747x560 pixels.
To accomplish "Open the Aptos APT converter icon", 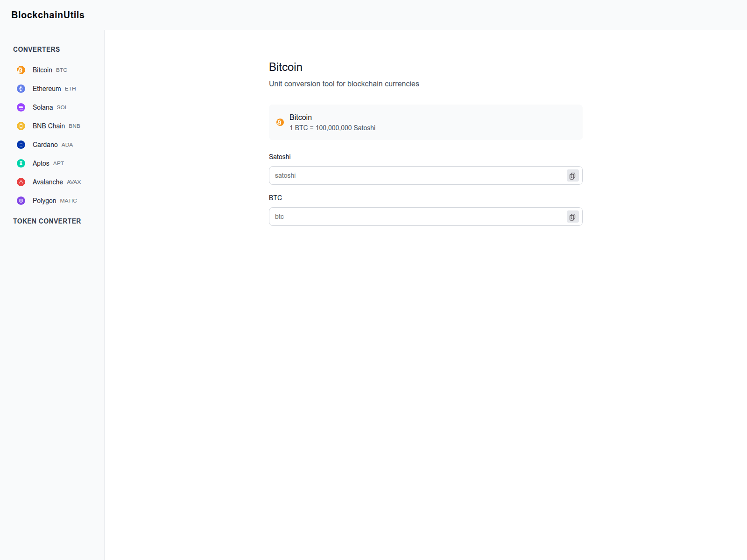I will tap(21, 163).
